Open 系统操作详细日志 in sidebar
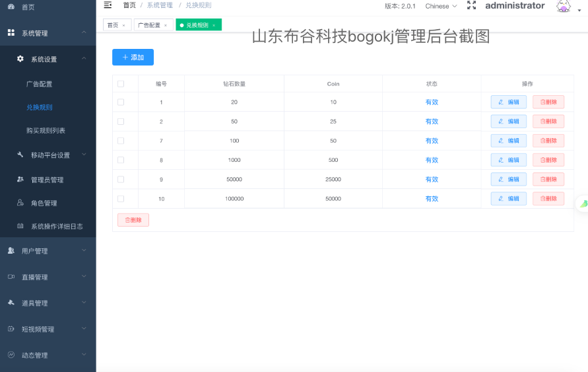 point(56,226)
